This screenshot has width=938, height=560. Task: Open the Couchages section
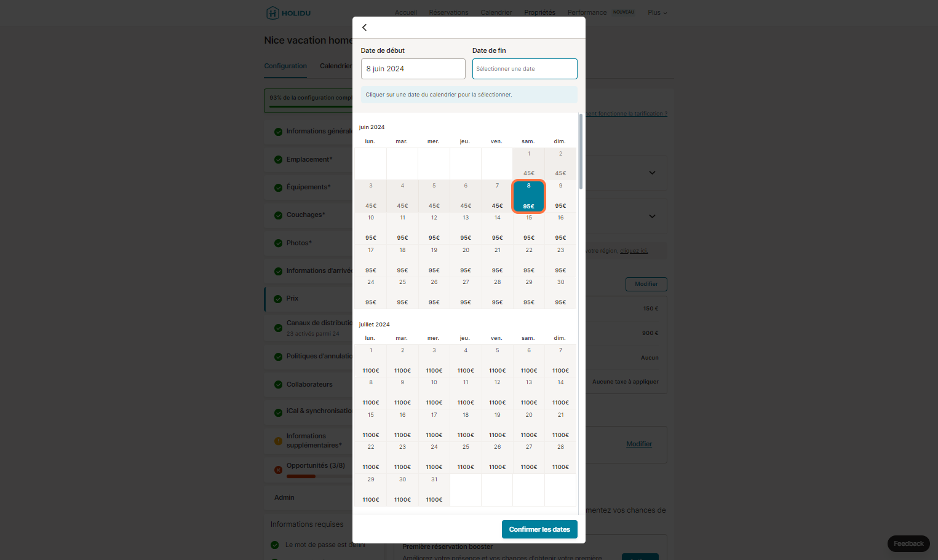tap(309, 215)
